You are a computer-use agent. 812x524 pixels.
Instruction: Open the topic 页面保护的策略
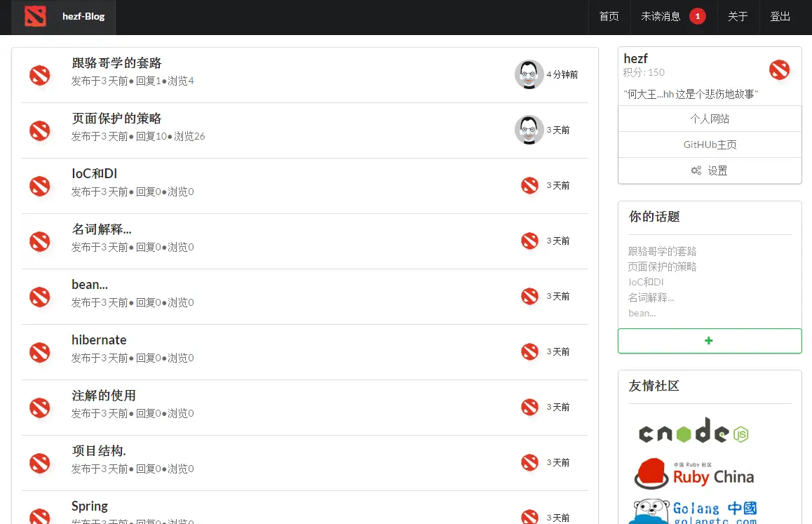click(x=116, y=119)
